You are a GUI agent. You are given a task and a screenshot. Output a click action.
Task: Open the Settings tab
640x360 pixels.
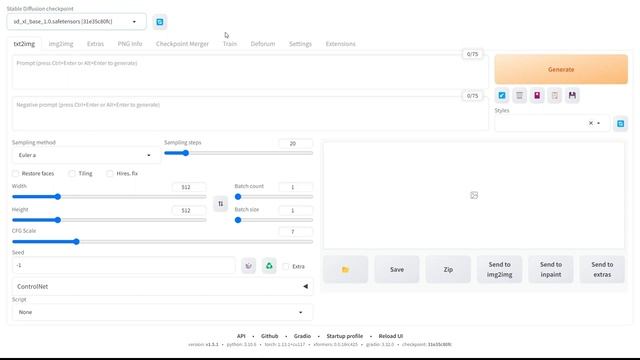(x=300, y=44)
